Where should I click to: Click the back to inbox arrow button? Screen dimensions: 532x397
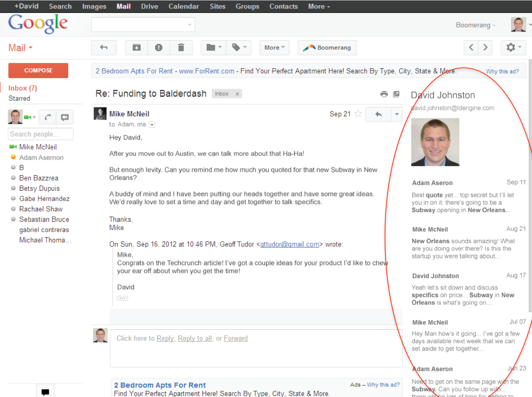(x=104, y=48)
